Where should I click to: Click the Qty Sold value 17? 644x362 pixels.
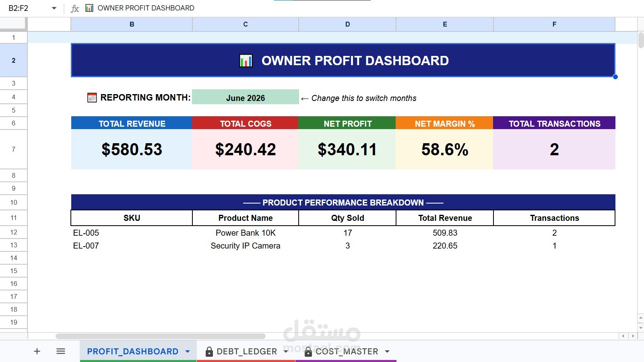pos(347,232)
